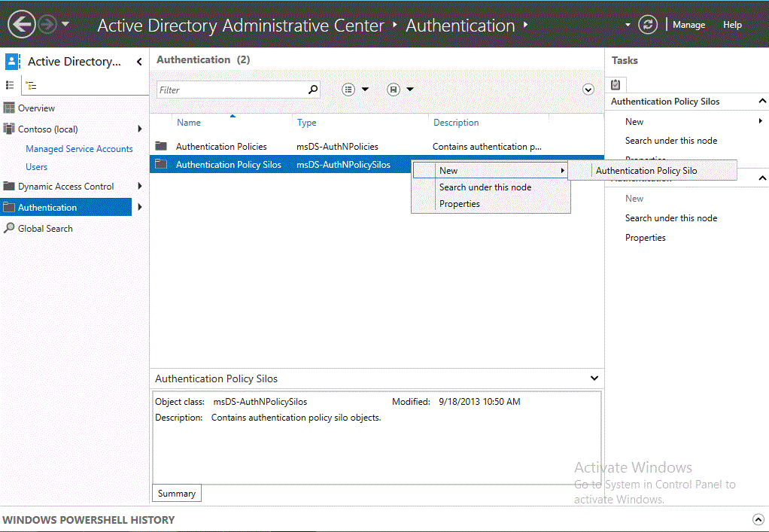Open Managed Service Accounts link
769x532 pixels.
79,148
